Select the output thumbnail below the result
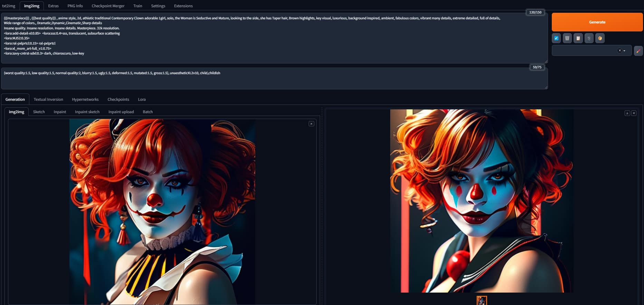The width and height of the screenshot is (644, 305). (x=482, y=301)
